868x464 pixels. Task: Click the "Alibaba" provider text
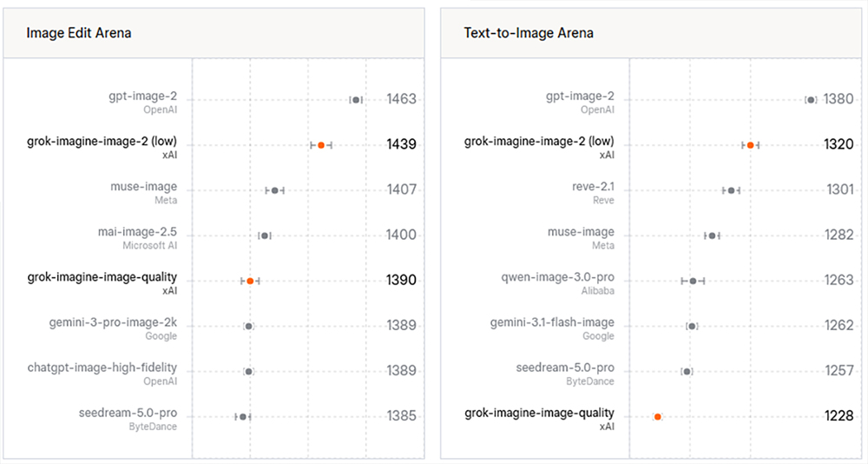598,290
